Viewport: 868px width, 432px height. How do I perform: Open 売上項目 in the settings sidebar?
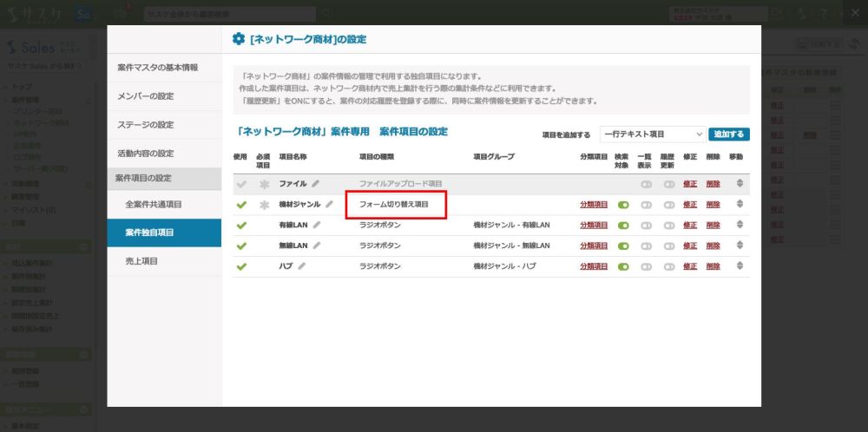pos(141,260)
